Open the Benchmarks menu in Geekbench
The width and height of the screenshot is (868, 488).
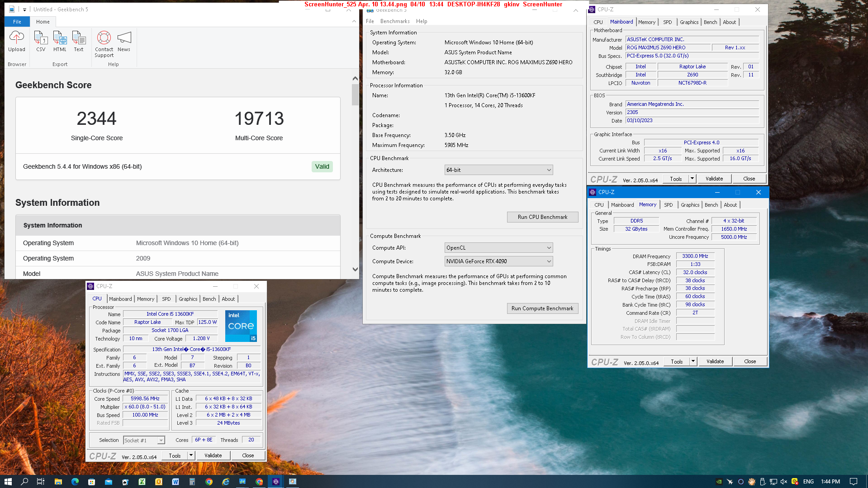coord(395,21)
